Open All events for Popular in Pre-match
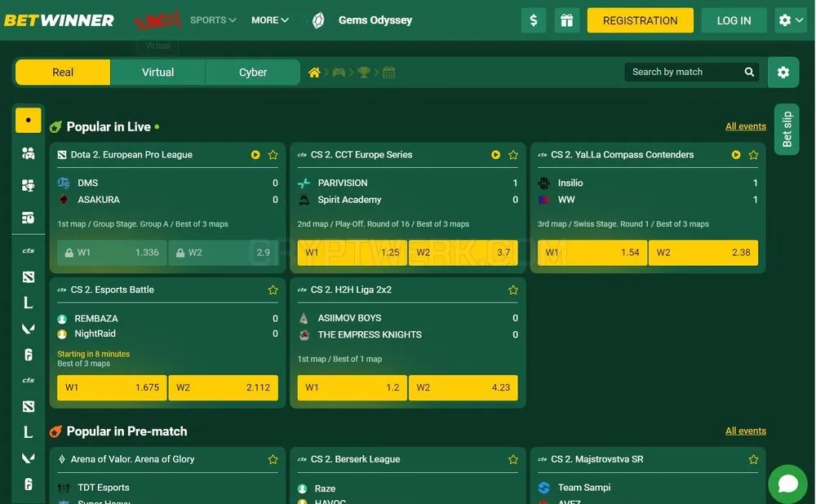 click(745, 431)
